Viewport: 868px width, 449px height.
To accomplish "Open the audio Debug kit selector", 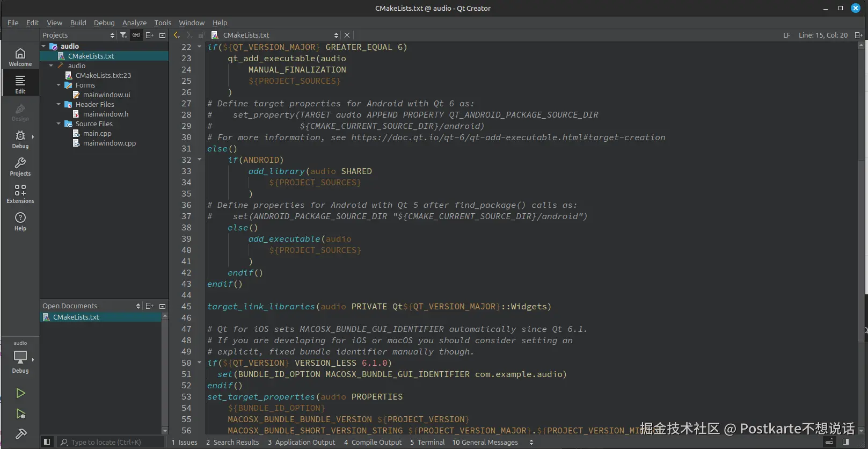I will [x=20, y=358].
